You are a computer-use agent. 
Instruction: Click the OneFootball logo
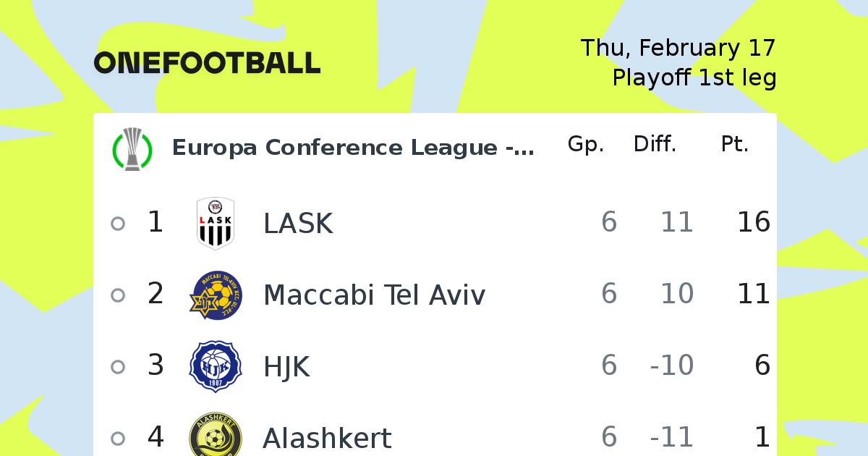tap(207, 63)
